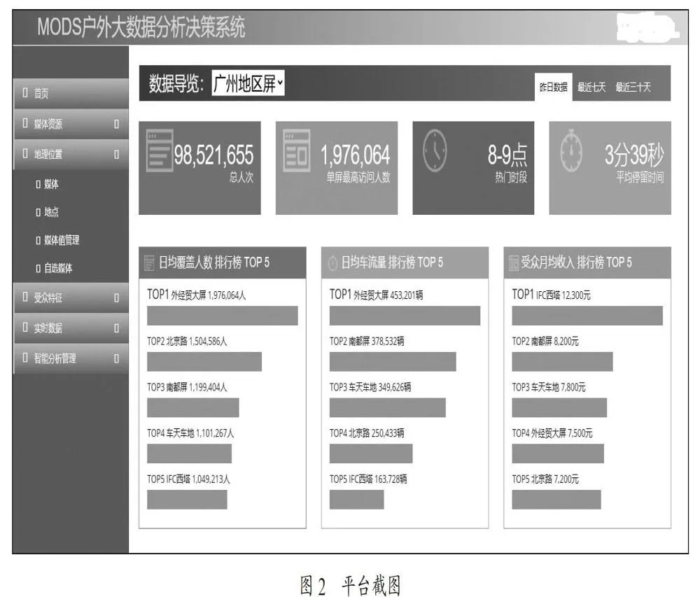Screen dimensions: 700x597
Task: Switch to the 最近七天 tab
Action: 591,87
